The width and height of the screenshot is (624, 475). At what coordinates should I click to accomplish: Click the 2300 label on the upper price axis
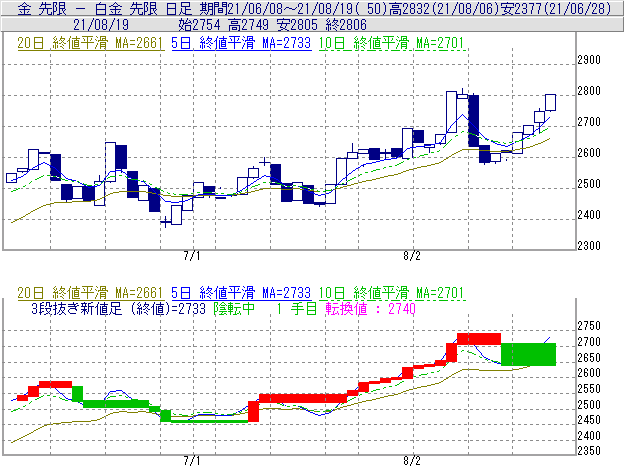tap(589, 246)
